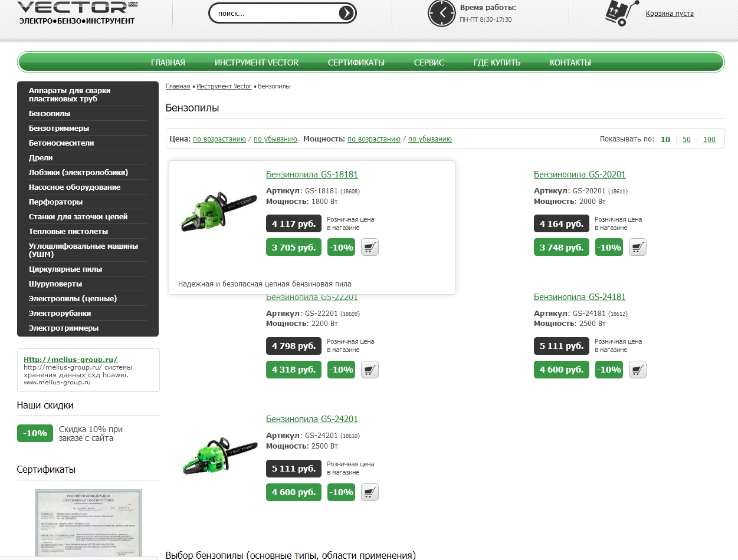Click the 4 798 руб. retail price
This screenshot has width=738, height=560.
point(294,346)
